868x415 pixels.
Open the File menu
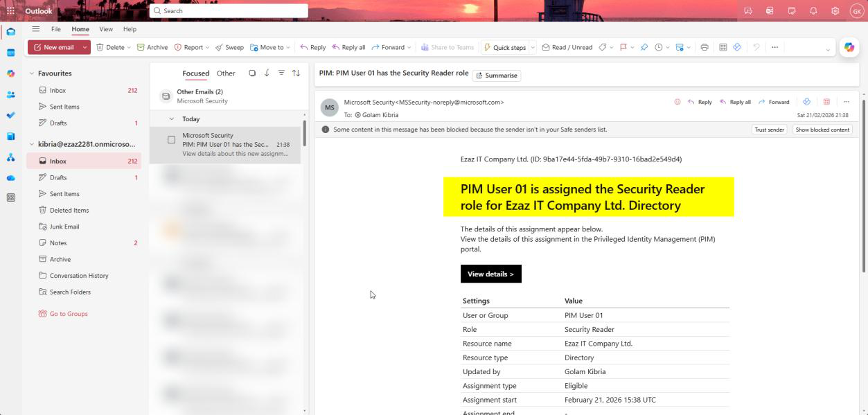point(56,29)
